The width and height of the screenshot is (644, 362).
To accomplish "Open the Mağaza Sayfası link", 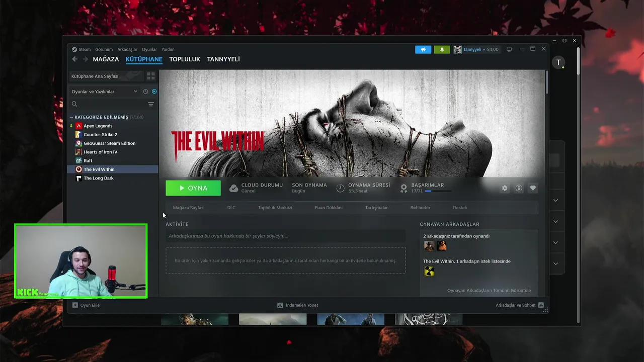I will 189,208.
